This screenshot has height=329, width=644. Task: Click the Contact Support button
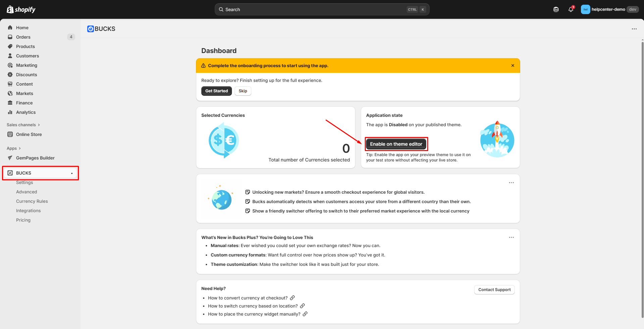pos(494,290)
